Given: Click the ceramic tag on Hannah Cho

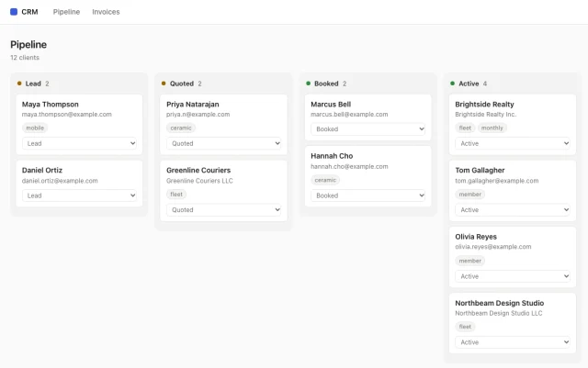Looking at the screenshot, I should pos(325,180).
